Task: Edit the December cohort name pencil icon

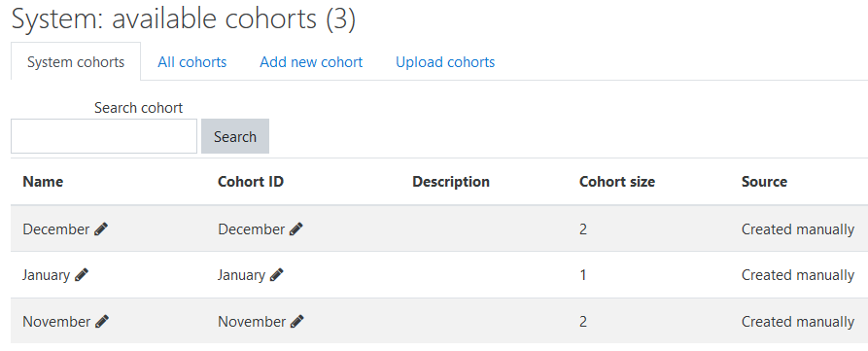Action: pos(101,229)
